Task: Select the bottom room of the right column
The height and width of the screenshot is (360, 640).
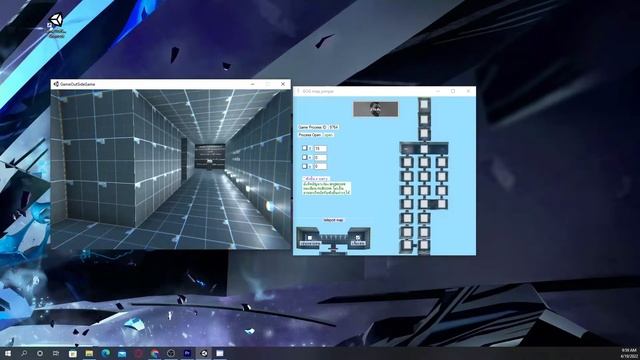Action: 441,204
